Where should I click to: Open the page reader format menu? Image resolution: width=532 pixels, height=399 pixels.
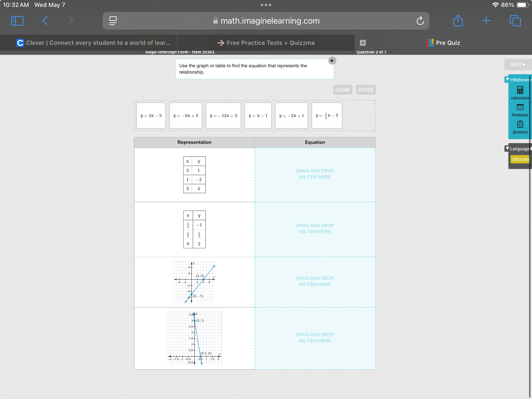click(x=113, y=21)
